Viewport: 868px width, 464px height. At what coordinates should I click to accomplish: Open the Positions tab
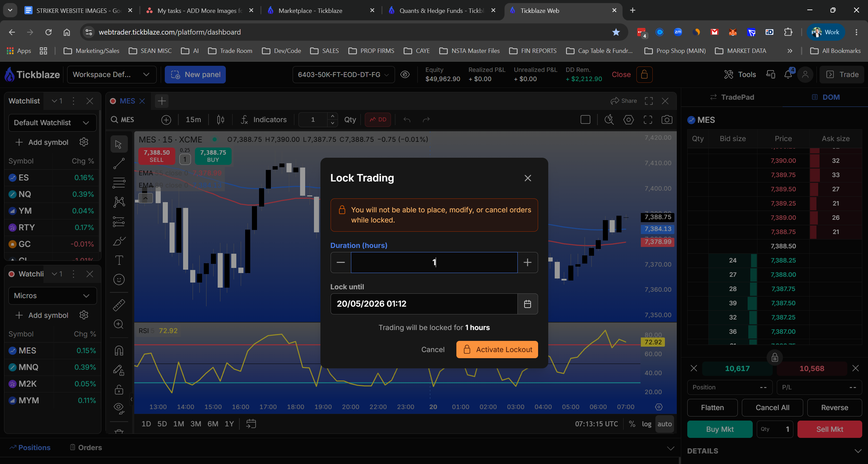pos(30,448)
